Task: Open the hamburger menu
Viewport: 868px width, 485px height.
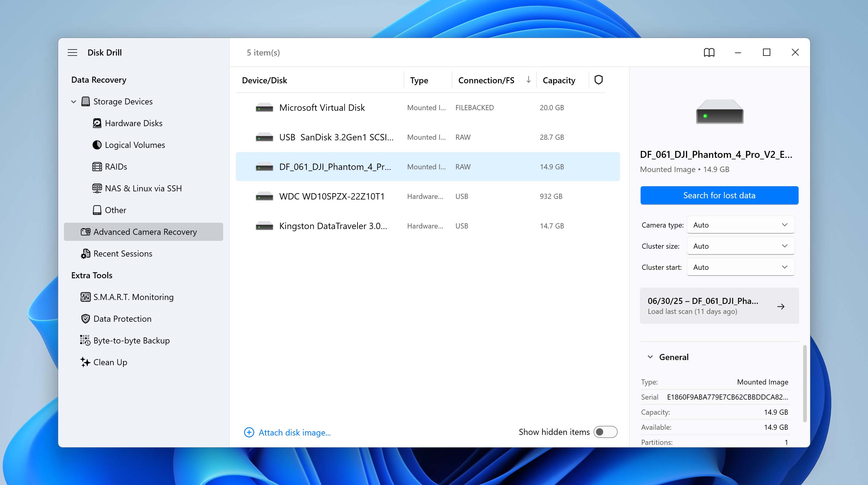Action: [x=72, y=53]
